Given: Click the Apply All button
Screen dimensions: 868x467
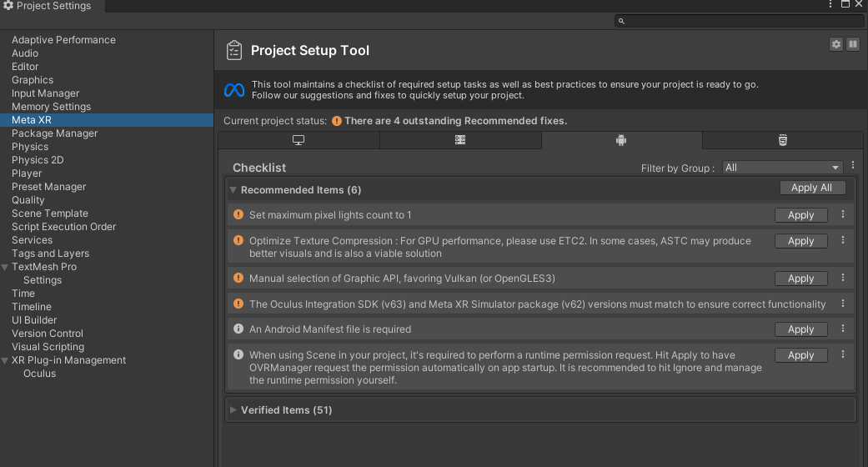Looking at the screenshot, I should (812, 188).
